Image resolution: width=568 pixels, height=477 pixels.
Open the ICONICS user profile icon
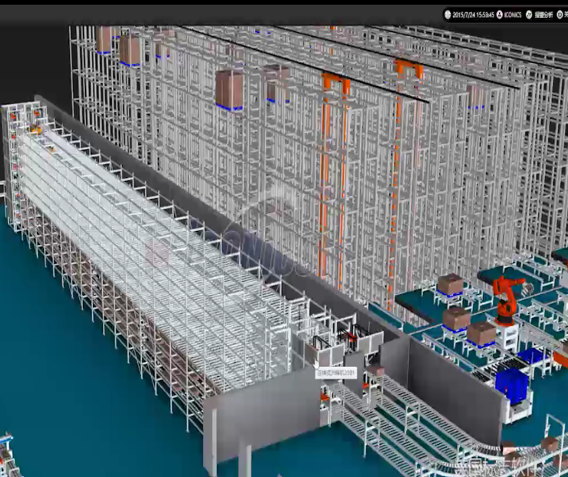click(x=500, y=14)
